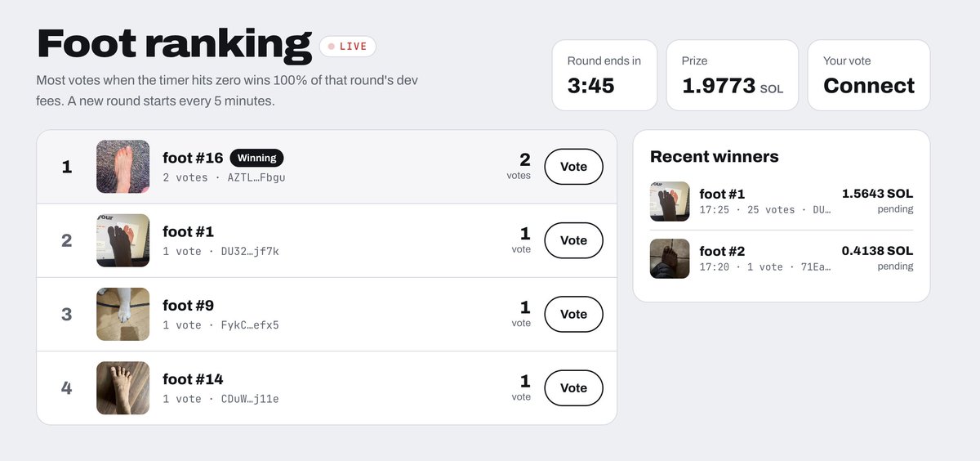
Task: Click the 1.9773 SOL prize card
Action: click(733, 75)
